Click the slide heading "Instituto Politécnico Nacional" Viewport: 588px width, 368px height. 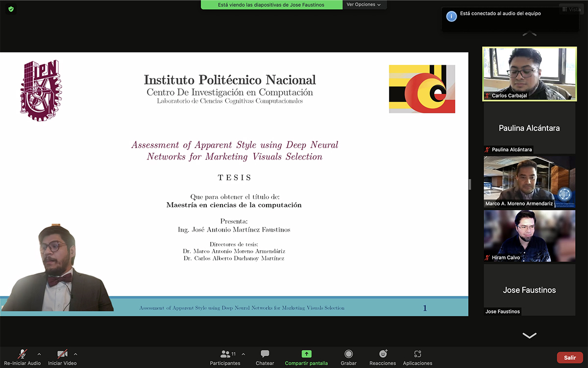tap(230, 79)
